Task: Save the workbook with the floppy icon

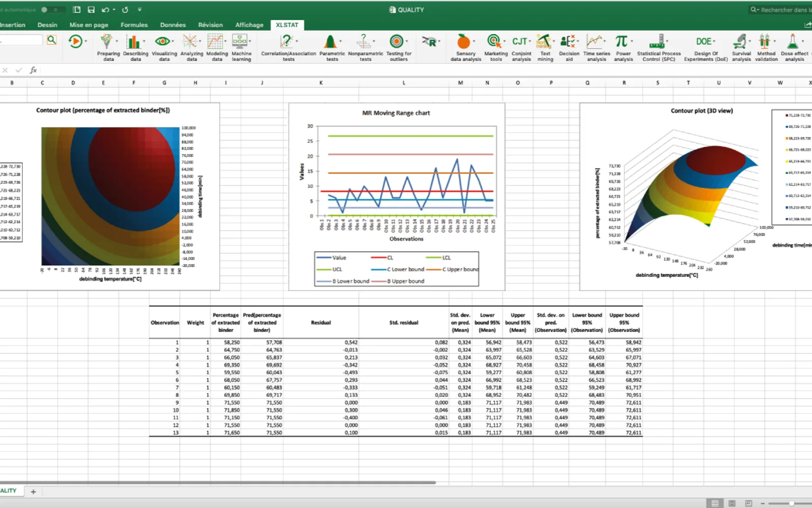Action: 91,10
